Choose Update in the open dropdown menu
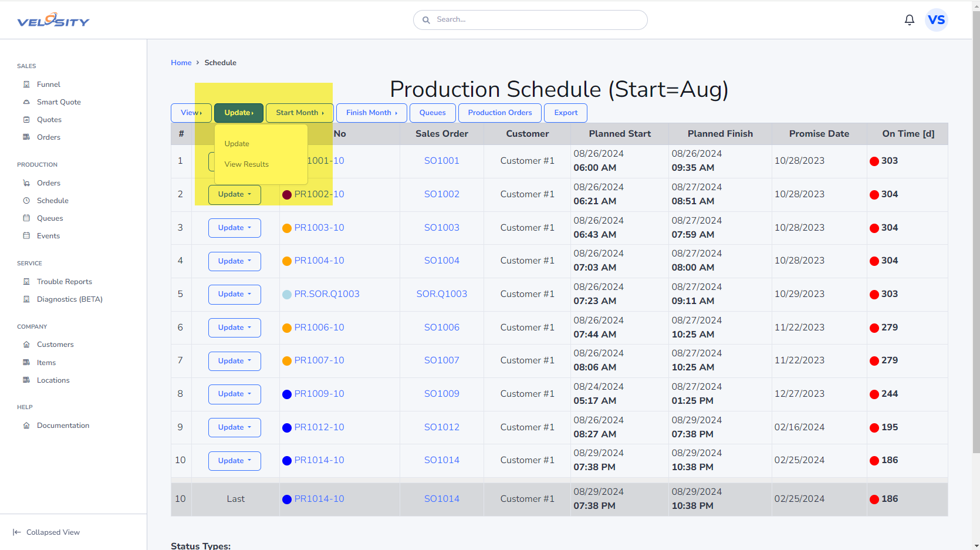980x550 pixels. (236, 144)
